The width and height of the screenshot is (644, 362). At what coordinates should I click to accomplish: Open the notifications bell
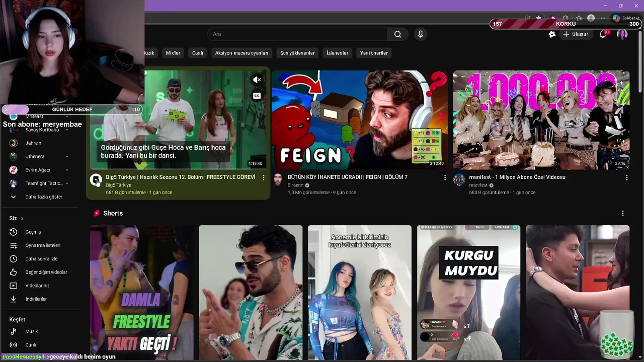click(x=603, y=34)
